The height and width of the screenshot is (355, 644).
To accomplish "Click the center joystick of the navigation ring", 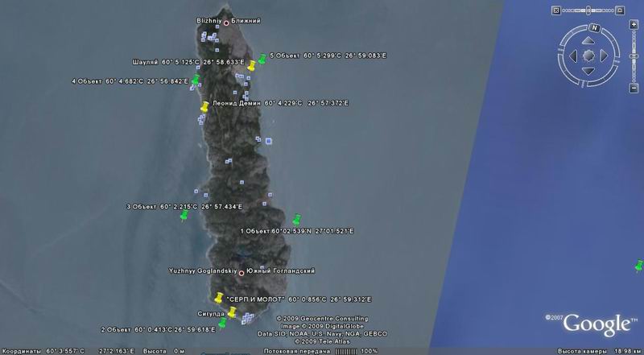I will tap(589, 56).
